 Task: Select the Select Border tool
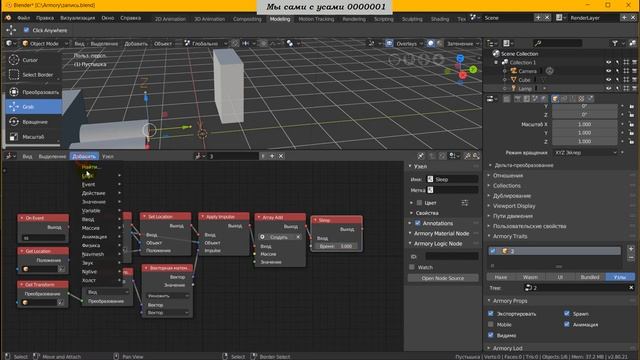pos(33,75)
